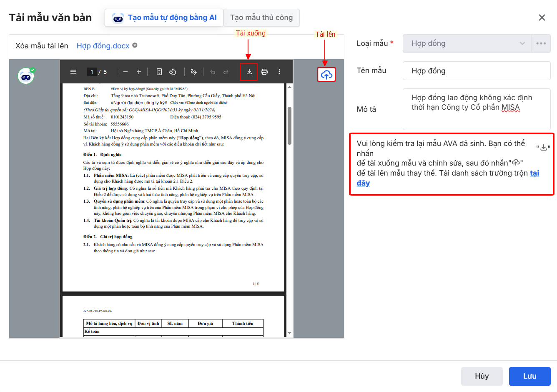Switch to Tạo mẫu tự động bằng AI tab

(164, 18)
